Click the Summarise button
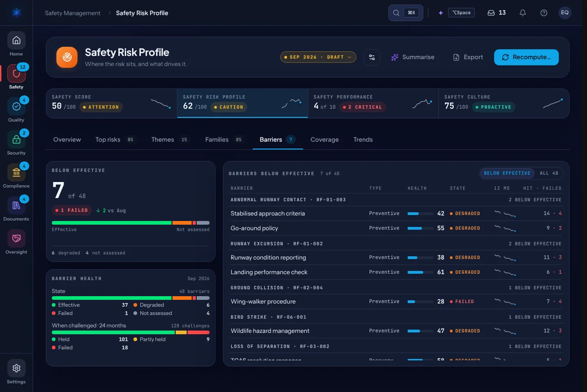587x392 pixels. pyautogui.click(x=413, y=57)
